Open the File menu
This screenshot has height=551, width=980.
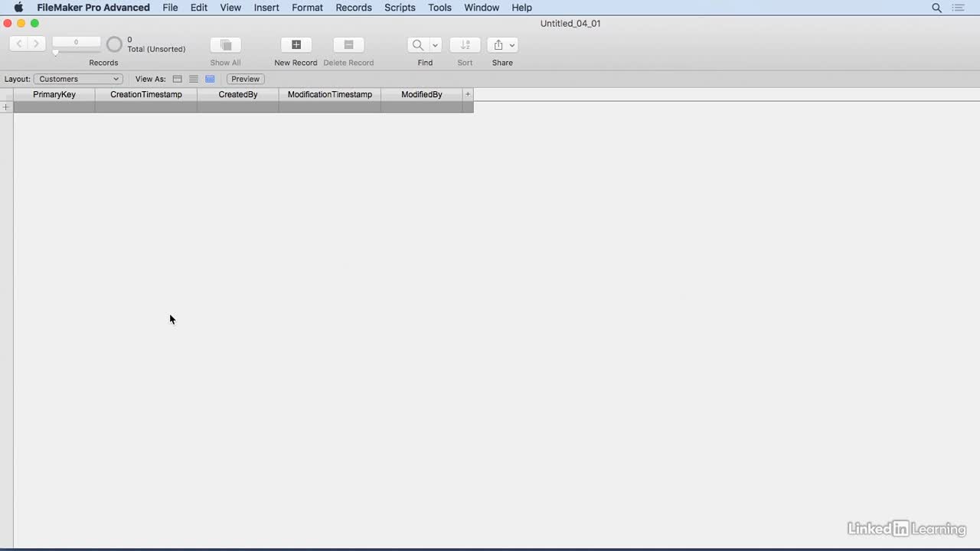click(170, 8)
